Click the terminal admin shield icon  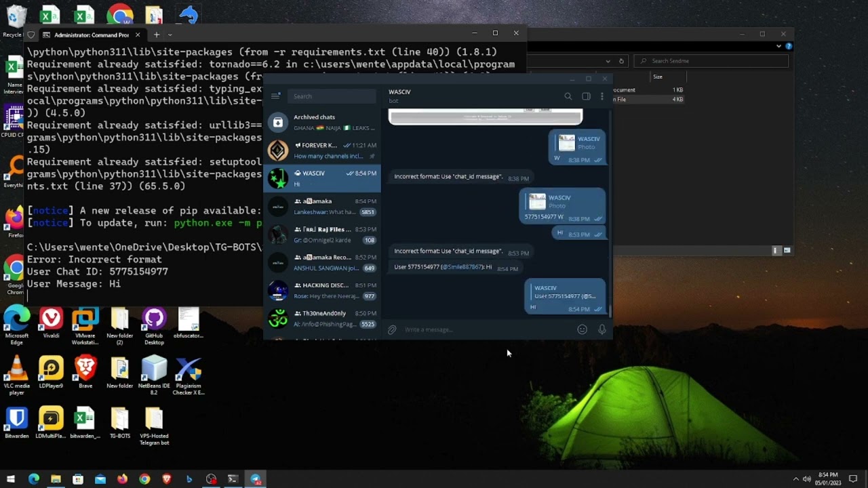pyautogui.click(x=31, y=35)
